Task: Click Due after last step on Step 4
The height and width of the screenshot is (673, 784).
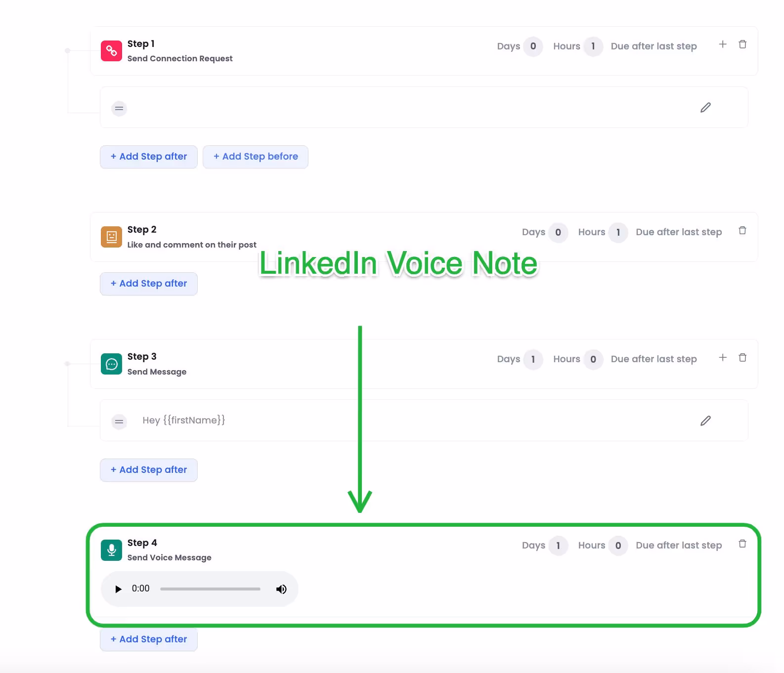Action: click(x=679, y=546)
